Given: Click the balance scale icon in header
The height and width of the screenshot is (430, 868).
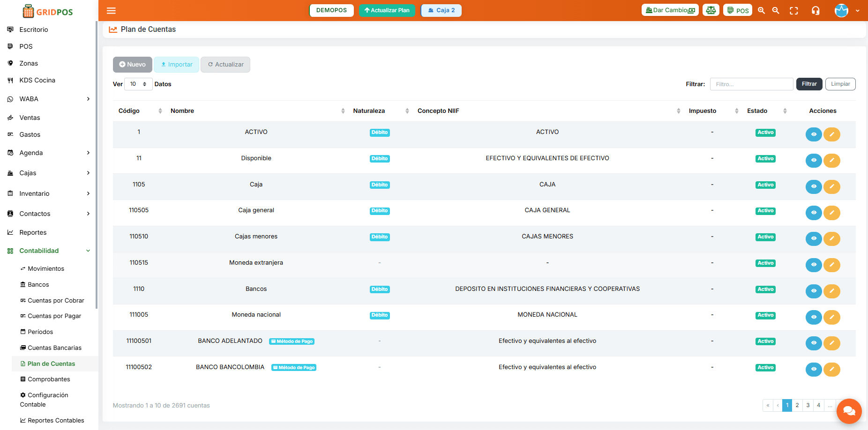Looking at the screenshot, I should click(711, 10).
